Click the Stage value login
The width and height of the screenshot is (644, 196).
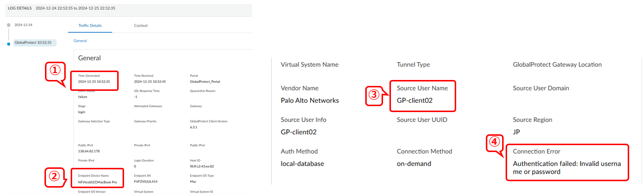pyautogui.click(x=82, y=112)
